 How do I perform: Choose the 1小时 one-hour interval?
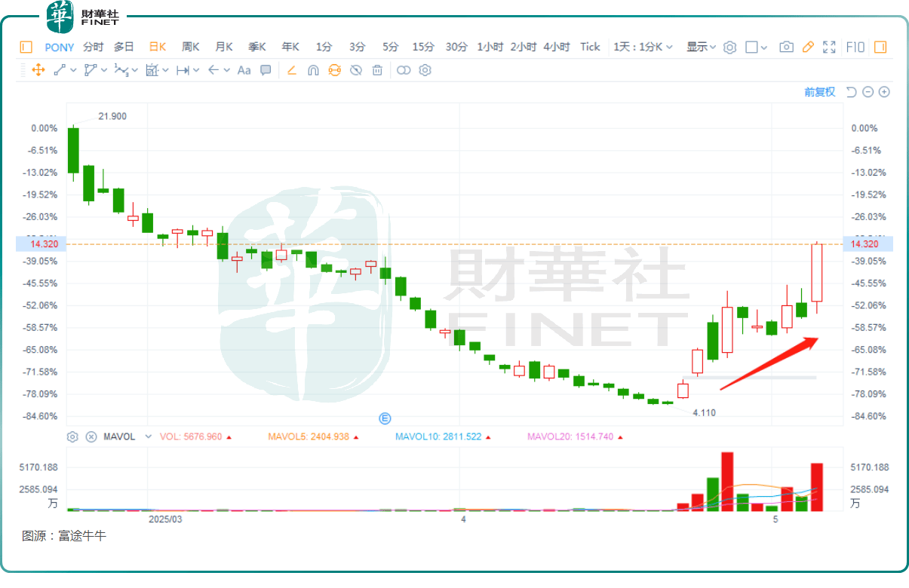click(490, 47)
